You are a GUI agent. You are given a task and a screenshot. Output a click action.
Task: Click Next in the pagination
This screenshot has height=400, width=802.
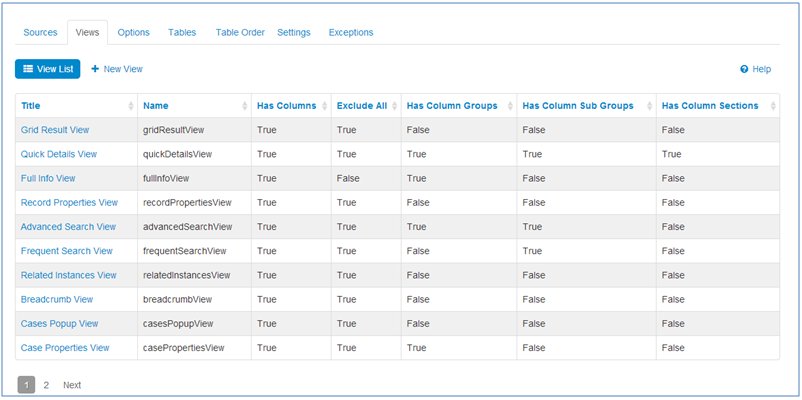point(72,385)
